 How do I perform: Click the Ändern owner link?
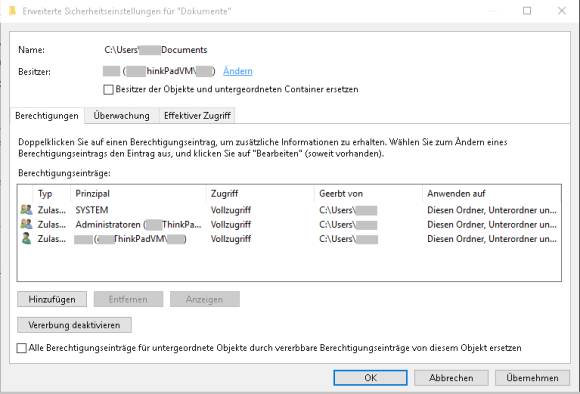[x=238, y=71]
